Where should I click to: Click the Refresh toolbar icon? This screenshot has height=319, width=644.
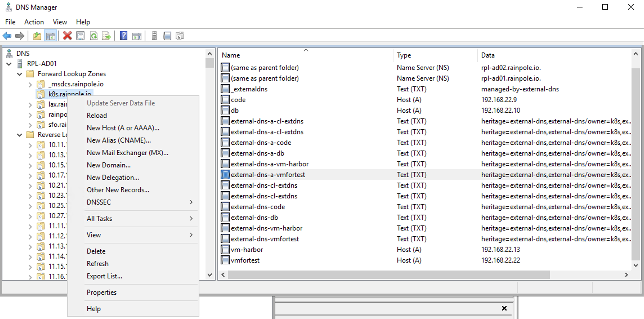tap(94, 36)
